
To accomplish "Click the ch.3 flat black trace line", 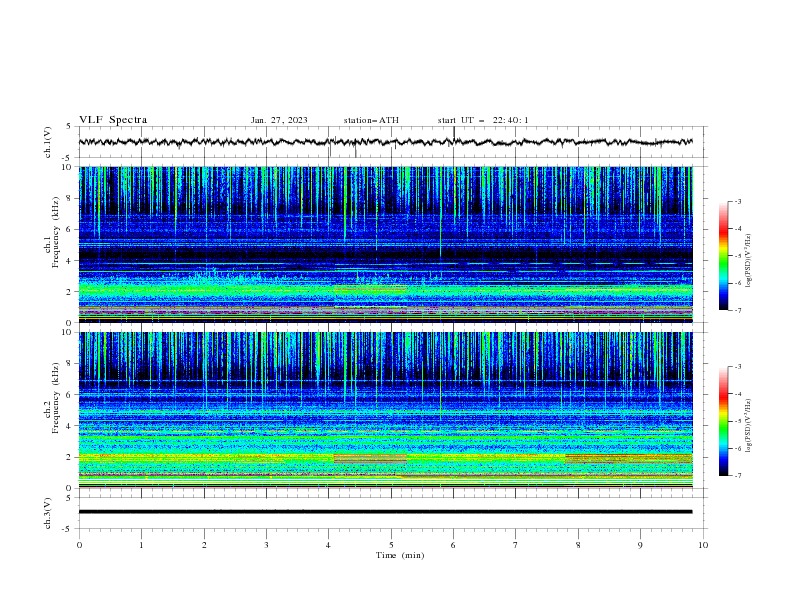I will 385,512.
